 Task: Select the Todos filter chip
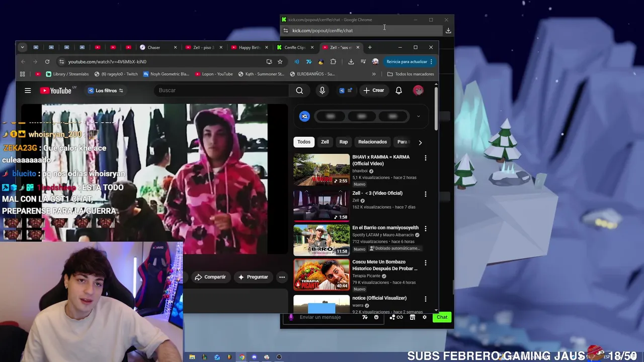[x=304, y=142]
